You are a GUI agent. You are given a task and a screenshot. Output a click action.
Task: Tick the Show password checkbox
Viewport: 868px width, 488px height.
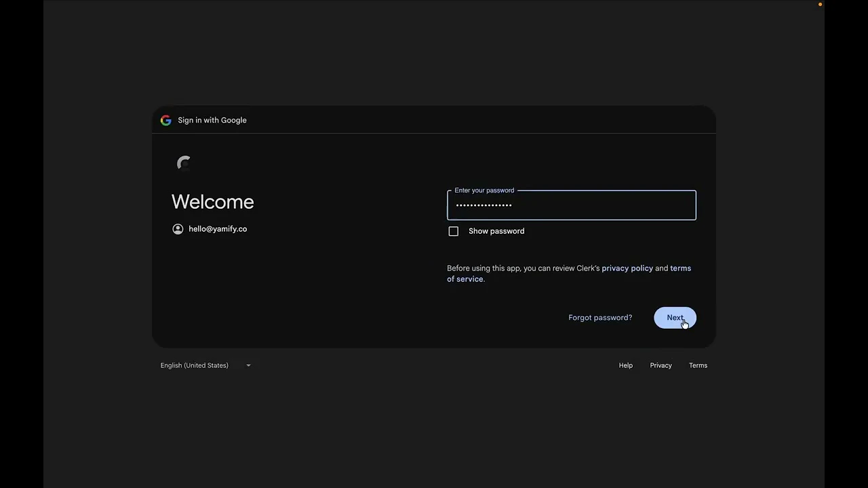[x=454, y=231]
